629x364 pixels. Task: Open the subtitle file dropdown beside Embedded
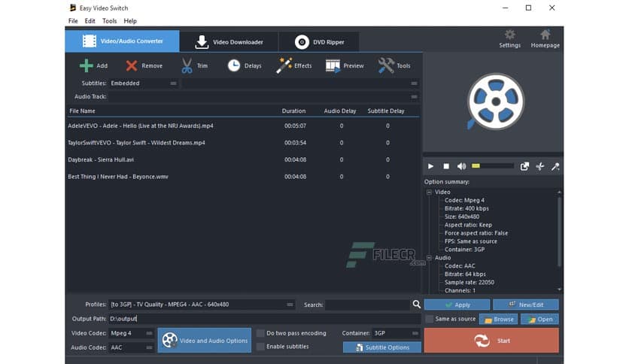[300, 83]
